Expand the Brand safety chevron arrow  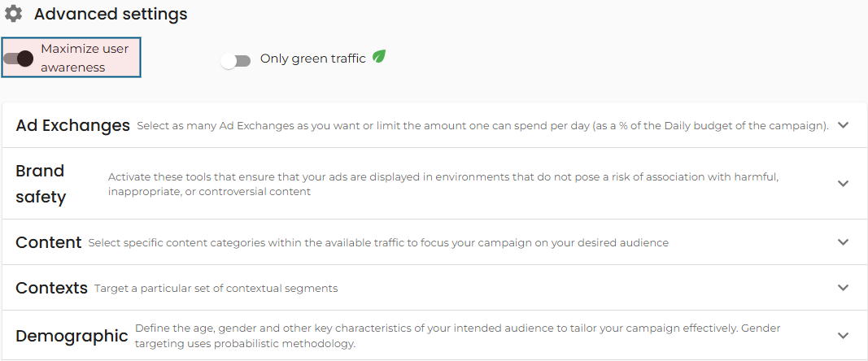tap(843, 183)
